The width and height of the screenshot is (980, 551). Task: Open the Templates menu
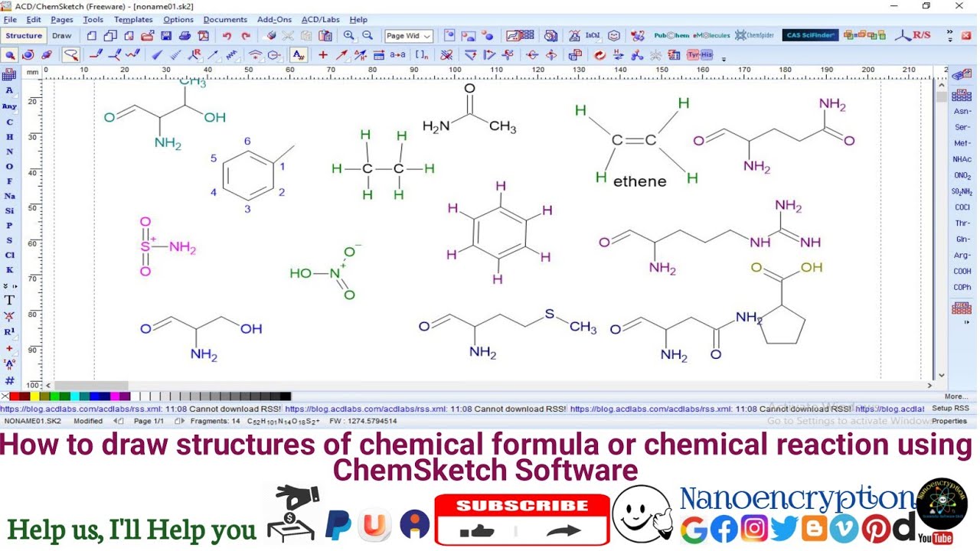[x=133, y=19]
